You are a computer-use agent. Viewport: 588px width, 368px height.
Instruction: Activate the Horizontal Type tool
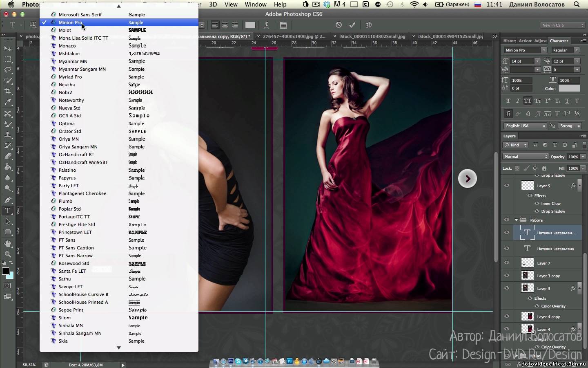point(8,211)
